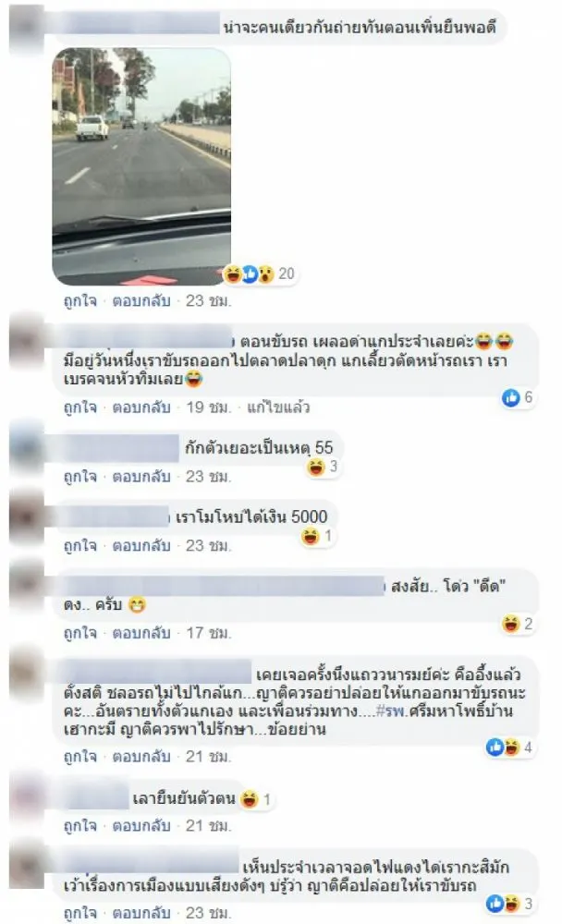Click reactions showing count 3 on last comment
562x924 pixels.
pos(509,904)
